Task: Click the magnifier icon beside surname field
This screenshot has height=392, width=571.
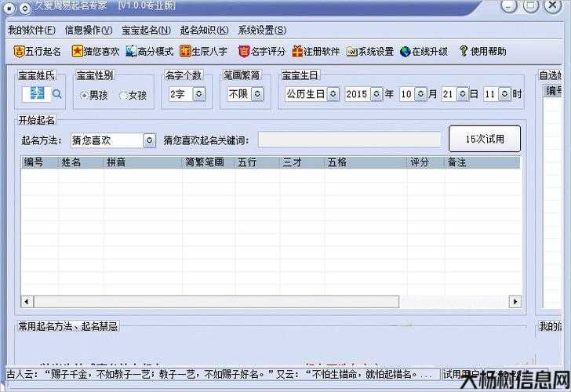Action: point(56,94)
